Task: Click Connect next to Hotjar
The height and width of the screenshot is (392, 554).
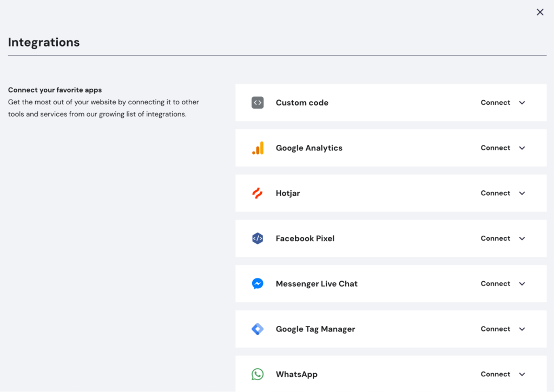Action: pos(495,193)
